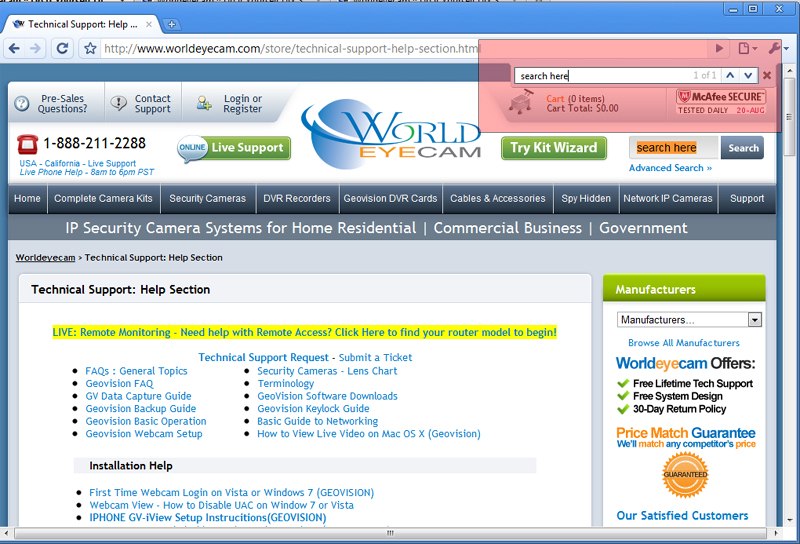Open Geovision Webcam Setup link
This screenshot has height=544, width=800.
[144, 434]
